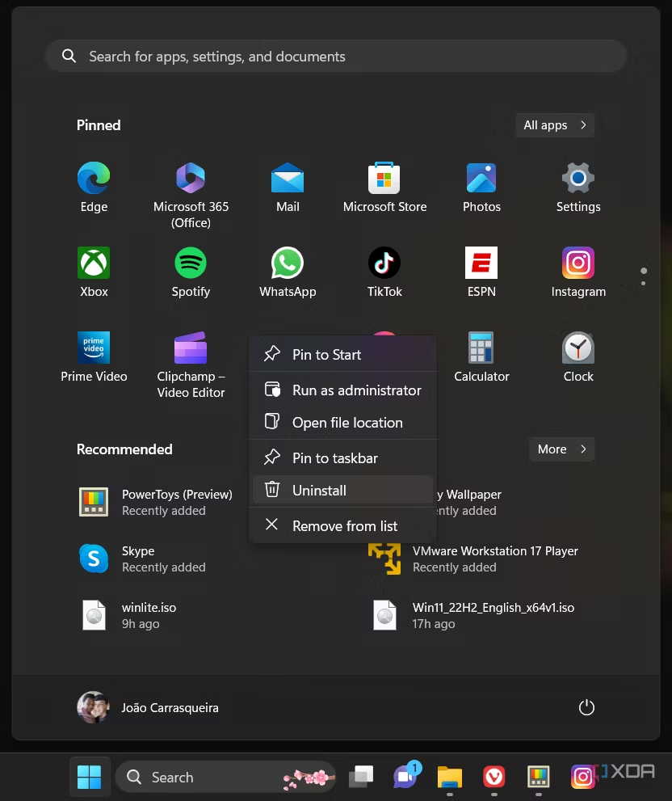The height and width of the screenshot is (801, 672).
Task: Open PowerToys from the taskbar
Action: [x=538, y=777]
